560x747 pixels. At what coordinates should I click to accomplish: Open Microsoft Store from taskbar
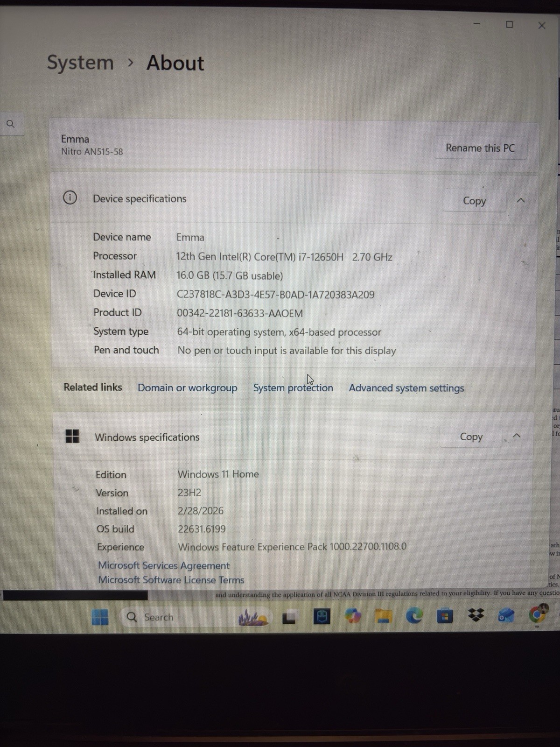point(445,616)
